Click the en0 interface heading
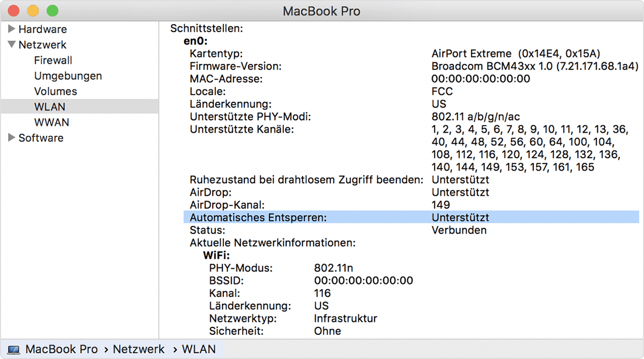The width and height of the screenshot is (644, 359). pos(196,41)
